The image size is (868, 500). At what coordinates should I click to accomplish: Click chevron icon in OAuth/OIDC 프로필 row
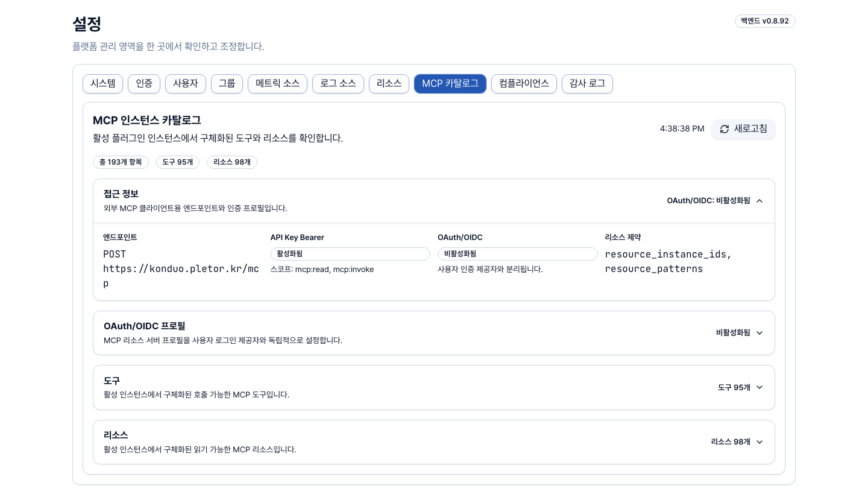point(759,333)
